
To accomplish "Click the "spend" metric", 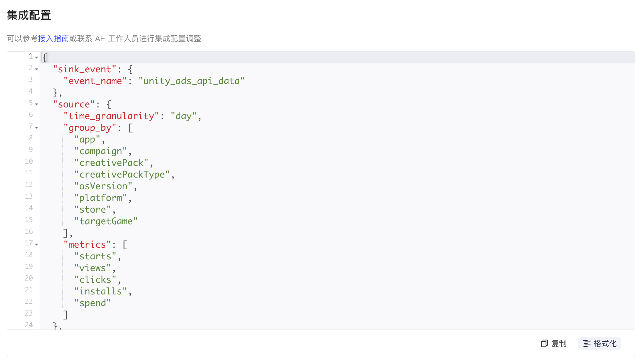I will click(x=93, y=303).
